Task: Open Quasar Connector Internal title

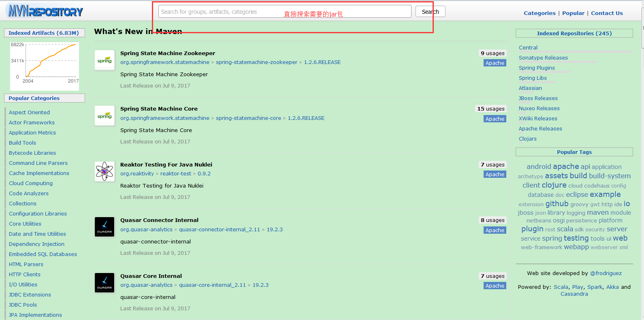Action: click(x=159, y=220)
